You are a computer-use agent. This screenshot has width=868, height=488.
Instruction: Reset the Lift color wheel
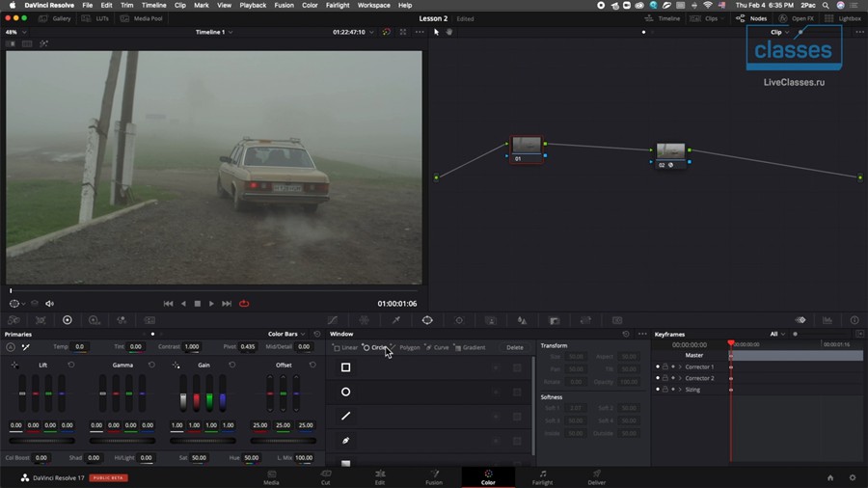(x=70, y=366)
